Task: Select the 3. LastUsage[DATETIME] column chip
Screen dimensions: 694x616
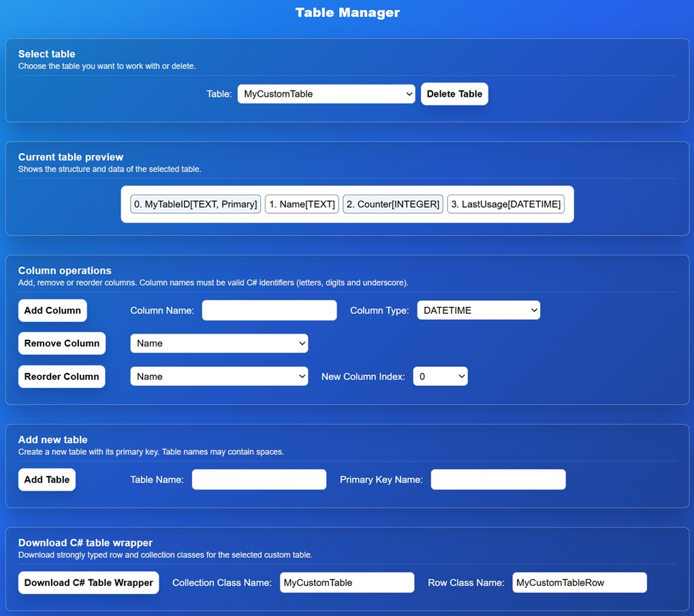Action: coord(506,204)
